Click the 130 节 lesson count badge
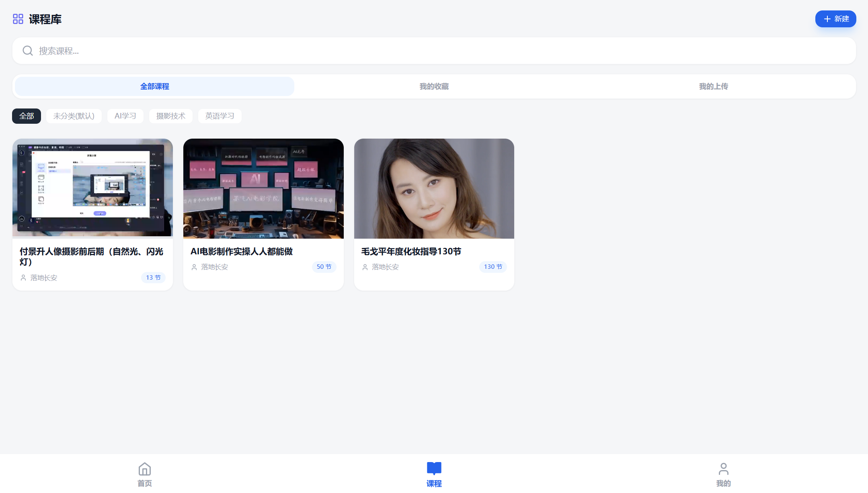868x493 pixels. [x=492, y=266]
